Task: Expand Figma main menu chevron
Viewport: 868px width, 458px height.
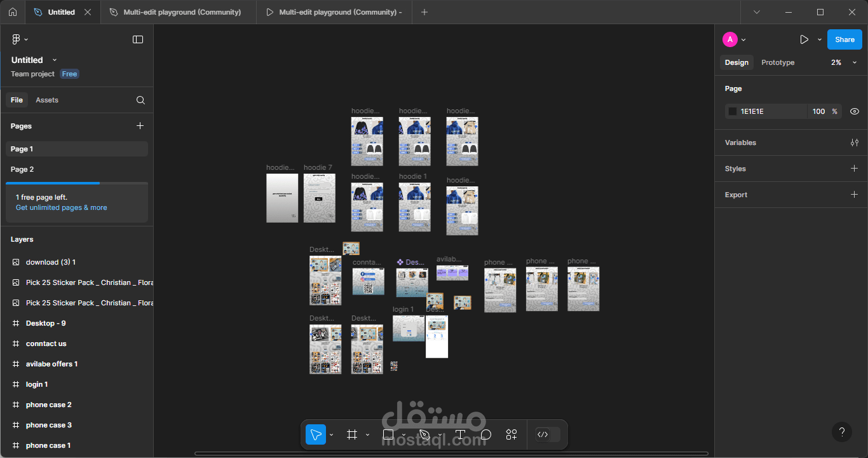Action: [x=27, y=39]
